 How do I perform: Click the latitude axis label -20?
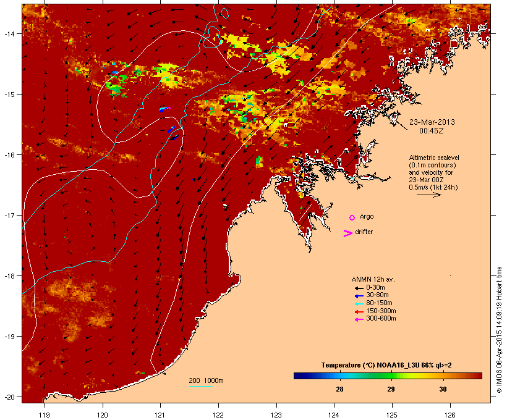(9, 397)
